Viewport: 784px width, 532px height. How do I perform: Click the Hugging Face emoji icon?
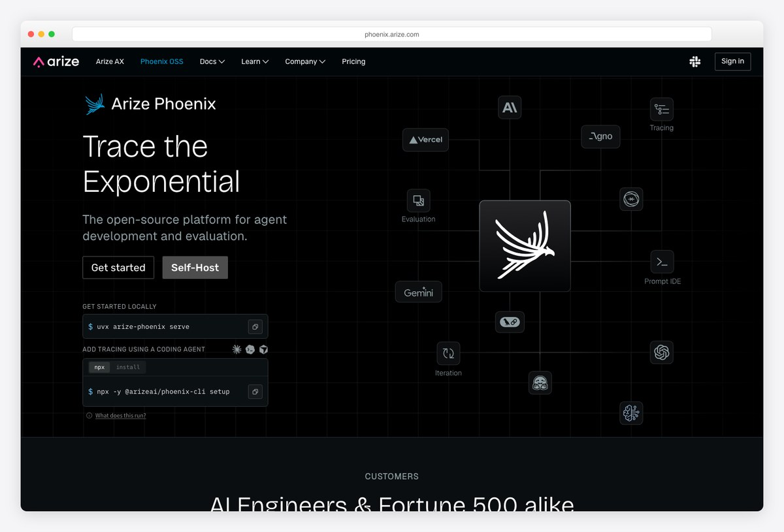click(x=540, y=383)
